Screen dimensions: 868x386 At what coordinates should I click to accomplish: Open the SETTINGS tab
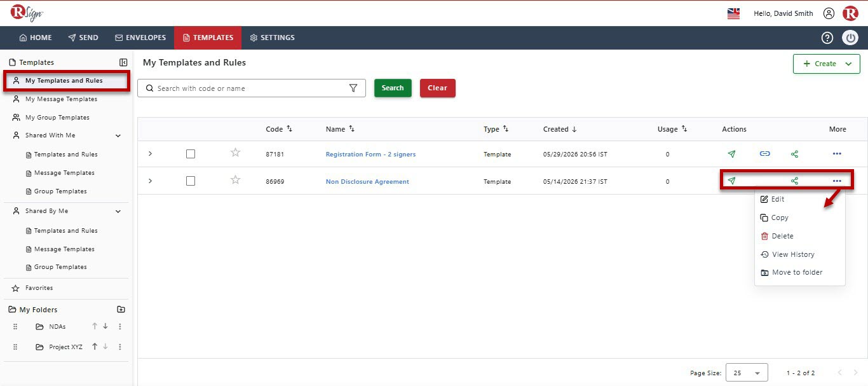tap(272, 38)
